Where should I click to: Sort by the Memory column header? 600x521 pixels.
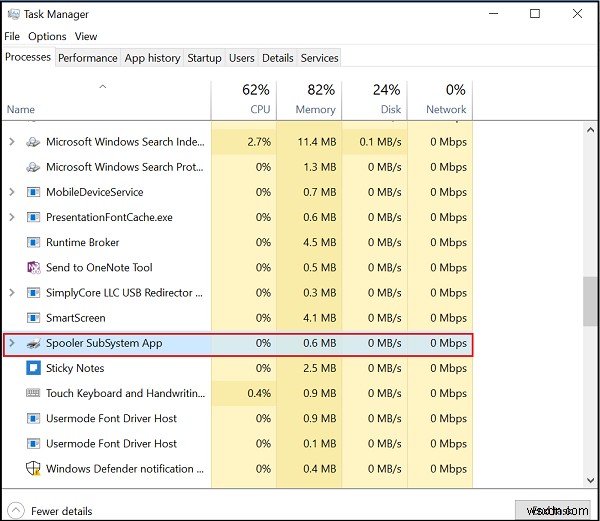click(309, 99)
